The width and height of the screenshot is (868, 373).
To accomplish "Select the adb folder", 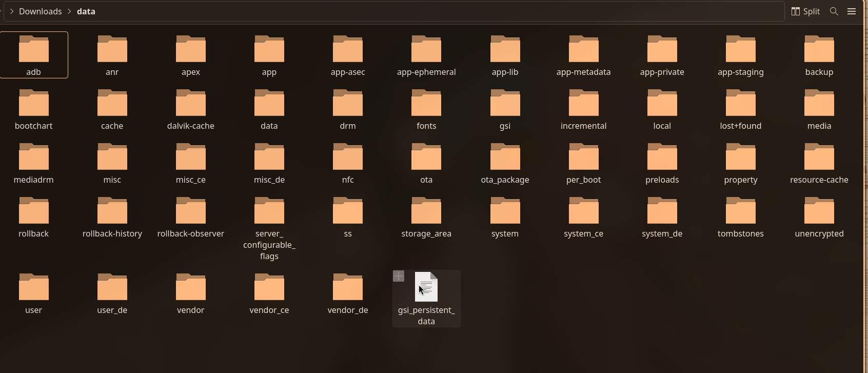I will [34, 55].
